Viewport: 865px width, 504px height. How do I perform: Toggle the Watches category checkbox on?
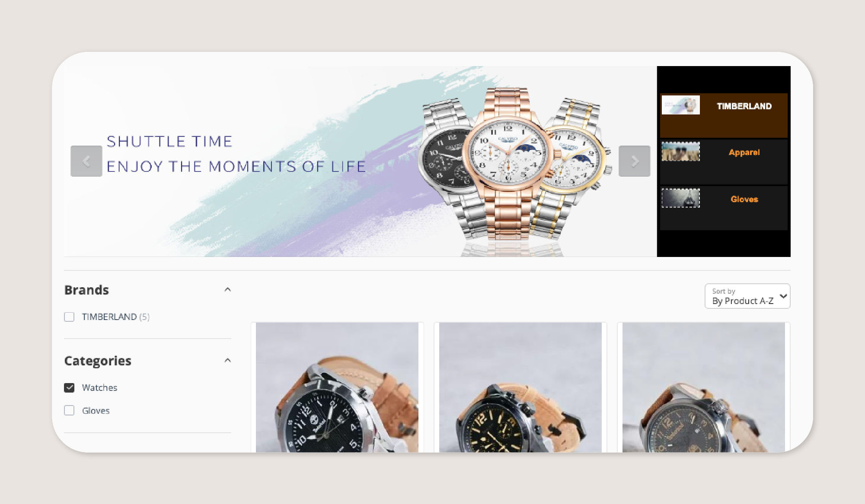70,387
